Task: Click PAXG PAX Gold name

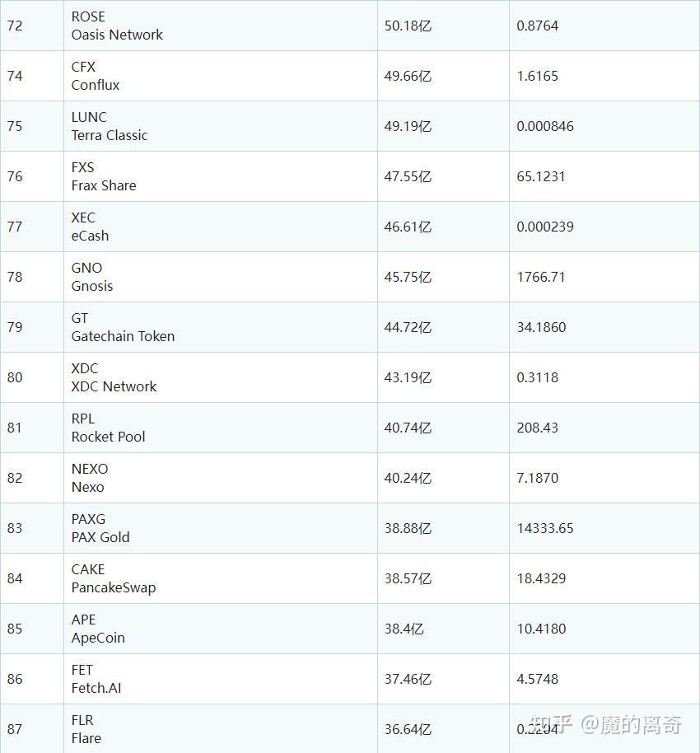Action: (100, 528)
